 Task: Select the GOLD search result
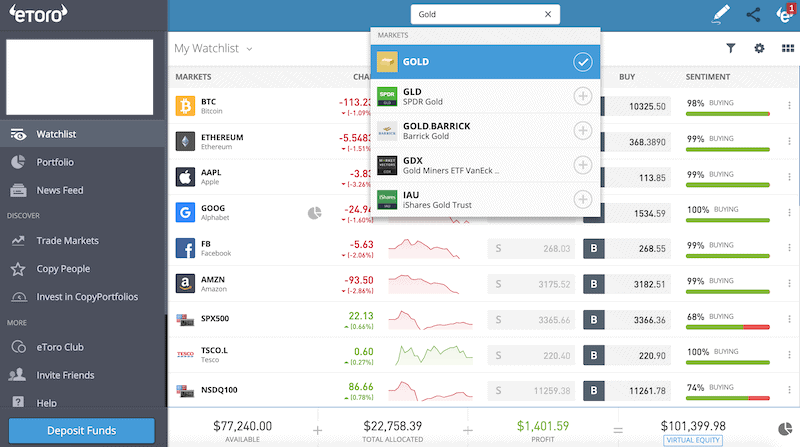click(x=485, y=62)
